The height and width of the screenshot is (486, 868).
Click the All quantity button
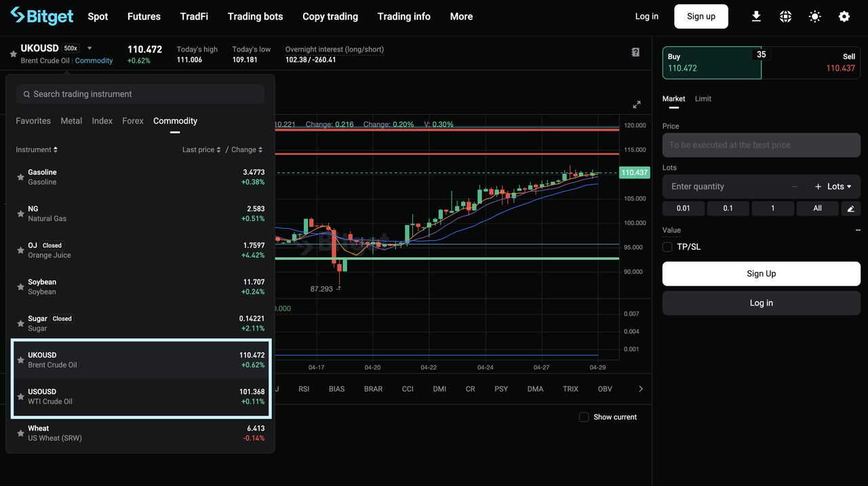[818, 208]
